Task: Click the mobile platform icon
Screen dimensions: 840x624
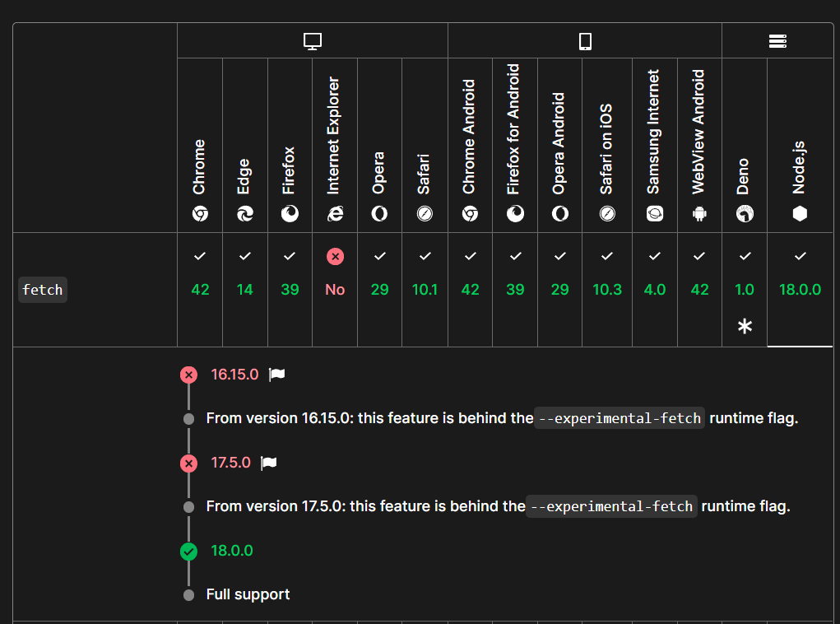Action: pos(585,41)
